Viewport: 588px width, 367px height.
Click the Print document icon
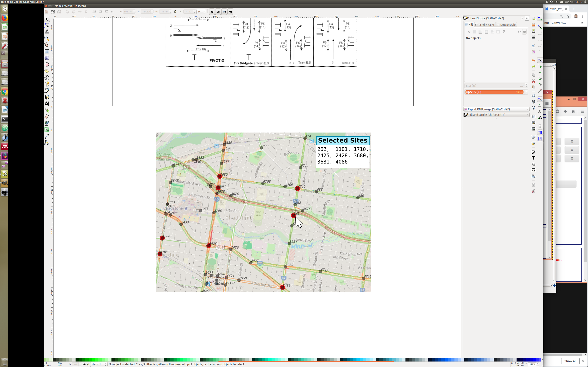click(533, 37)
